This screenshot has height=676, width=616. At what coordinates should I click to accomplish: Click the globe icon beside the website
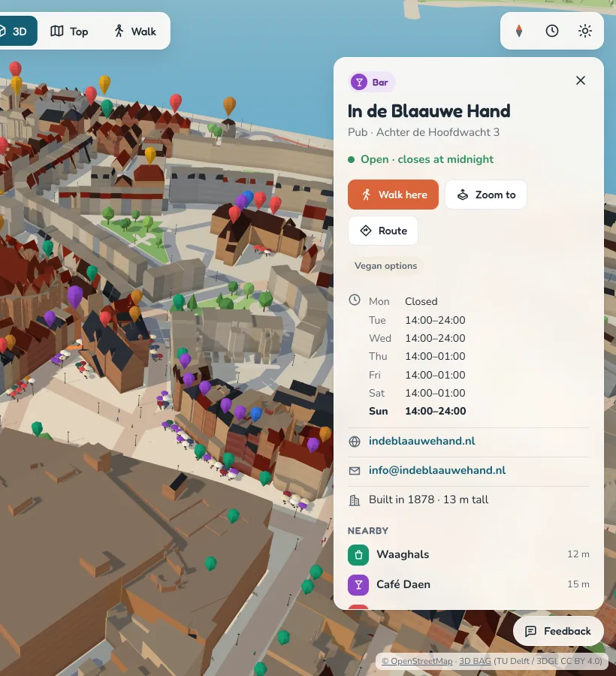[355, 442]
